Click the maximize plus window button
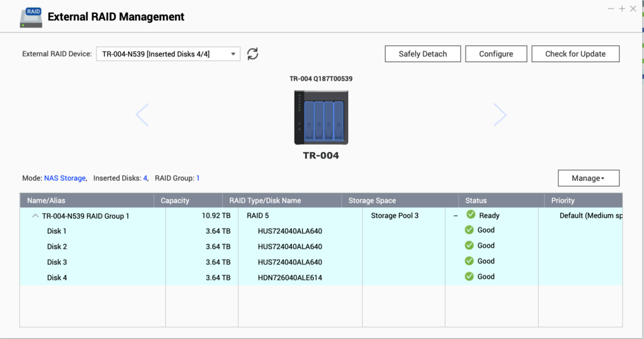Screen dimensions: 644x339 click(622, 9)
